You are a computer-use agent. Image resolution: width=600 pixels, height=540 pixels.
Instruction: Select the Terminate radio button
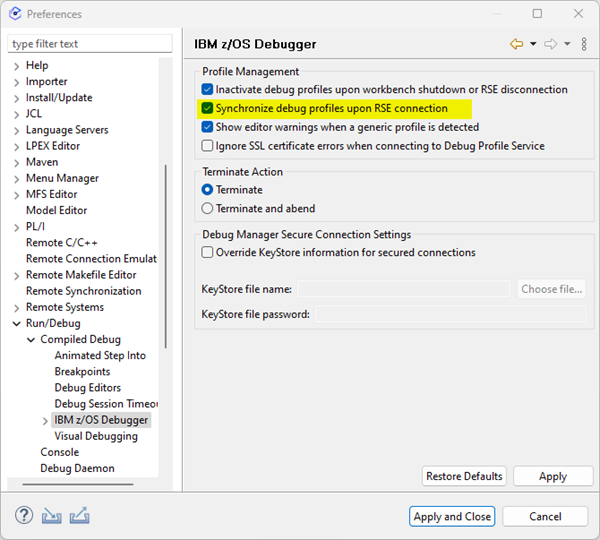coord(207,189)
